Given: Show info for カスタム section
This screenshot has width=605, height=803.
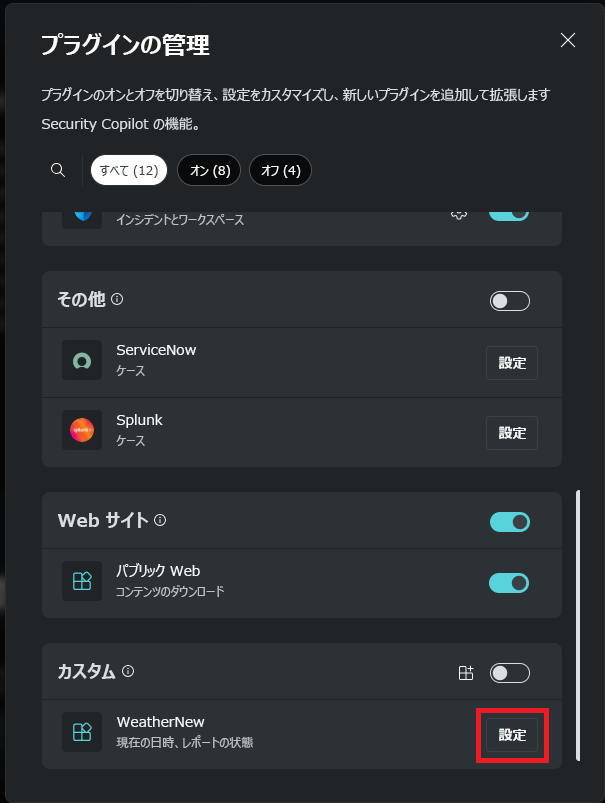Looking at the screenshot, I should pyautogui.click(x=128, y=672).
